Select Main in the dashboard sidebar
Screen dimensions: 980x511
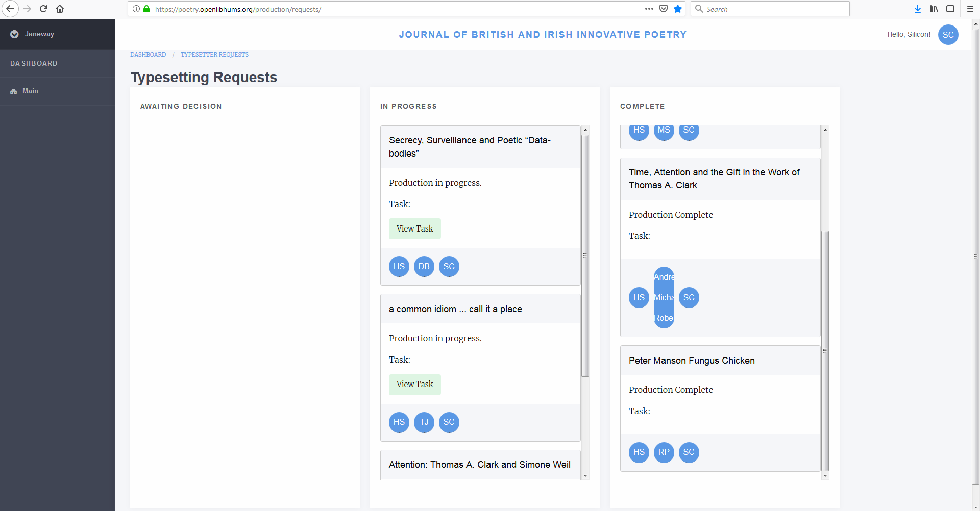(x=30, y=91)
